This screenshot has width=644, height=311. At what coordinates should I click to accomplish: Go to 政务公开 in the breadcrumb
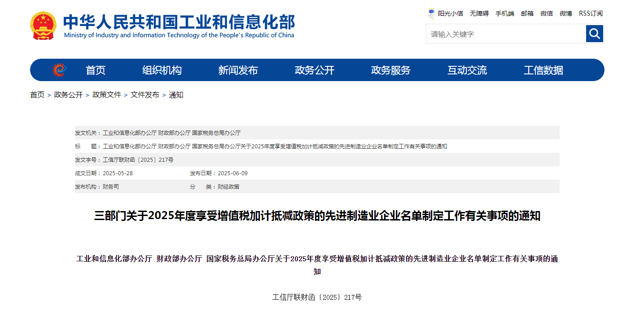pos(68,95)
